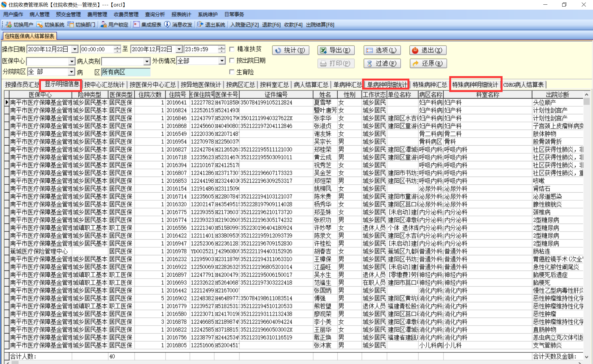Click the 切换系统 toolbar icon
The width and height of the screenshot is (593, 364).
40,25
